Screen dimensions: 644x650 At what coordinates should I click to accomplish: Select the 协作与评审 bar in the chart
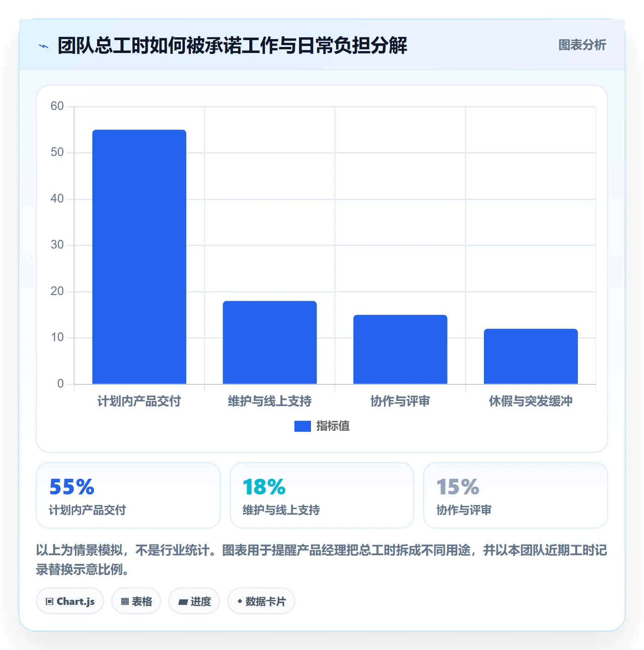(x=400, y=349)
